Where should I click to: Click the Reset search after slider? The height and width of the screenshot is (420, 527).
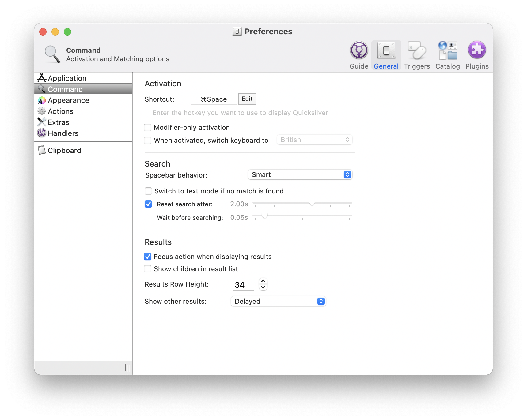point(302,203)
